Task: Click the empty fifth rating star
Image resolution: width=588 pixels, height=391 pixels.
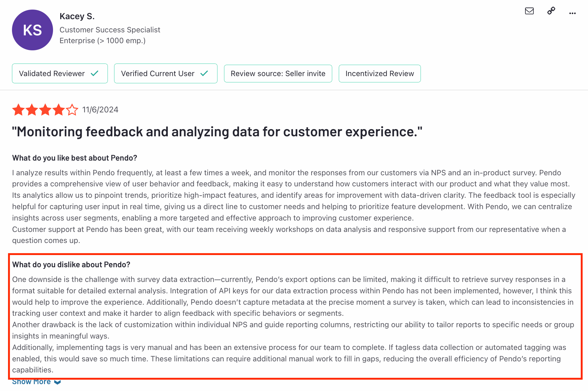Action: pos(72,110)
